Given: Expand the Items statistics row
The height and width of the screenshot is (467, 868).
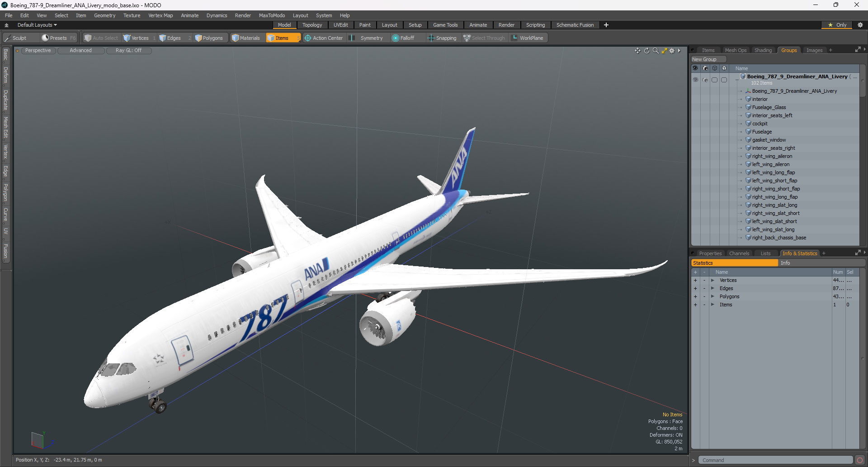Looking at the screenshot, I should coord(712,305).
